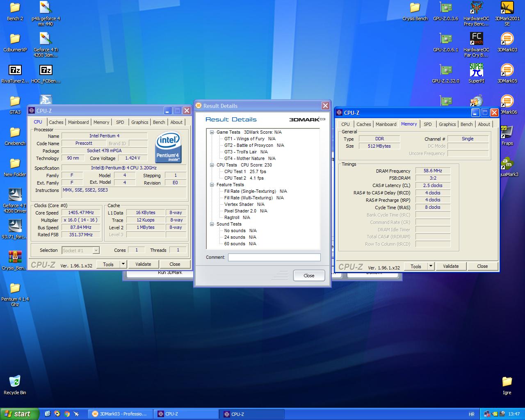Switch to Mainboard tab in left CPU-Z

tap(78, 122)
